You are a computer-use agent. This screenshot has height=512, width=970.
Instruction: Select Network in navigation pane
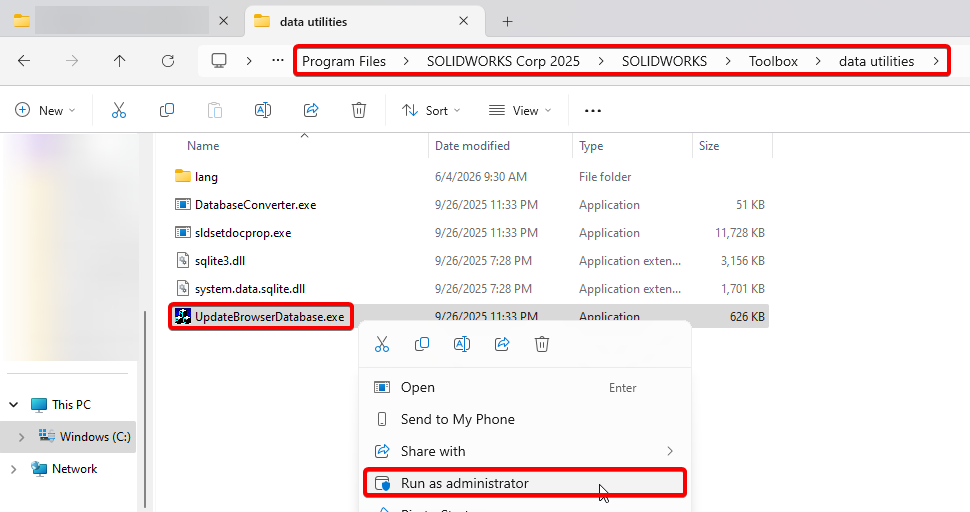74,469
